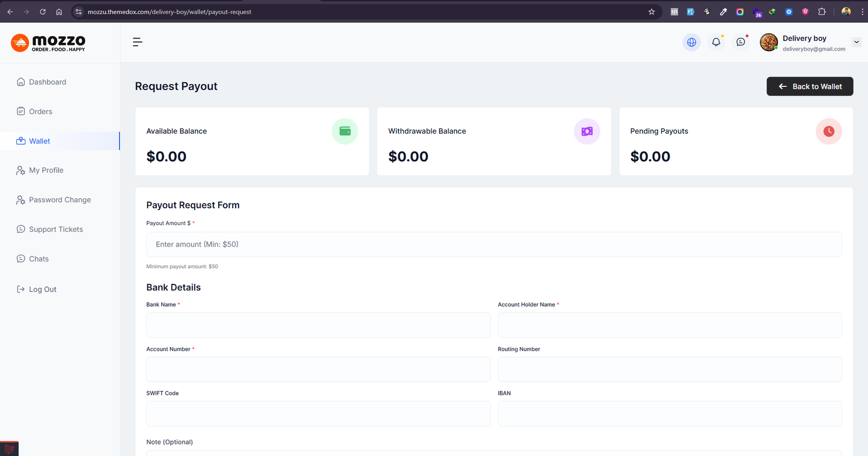Open Orders from the sidebar
This screenshot has height=456, width=868.
point(41,111)
